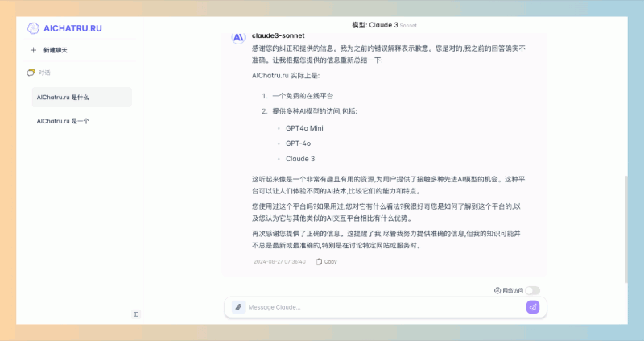
Task: Click the timestamp 2024-08-27 07:36:40
Action: tap(279, 262)
